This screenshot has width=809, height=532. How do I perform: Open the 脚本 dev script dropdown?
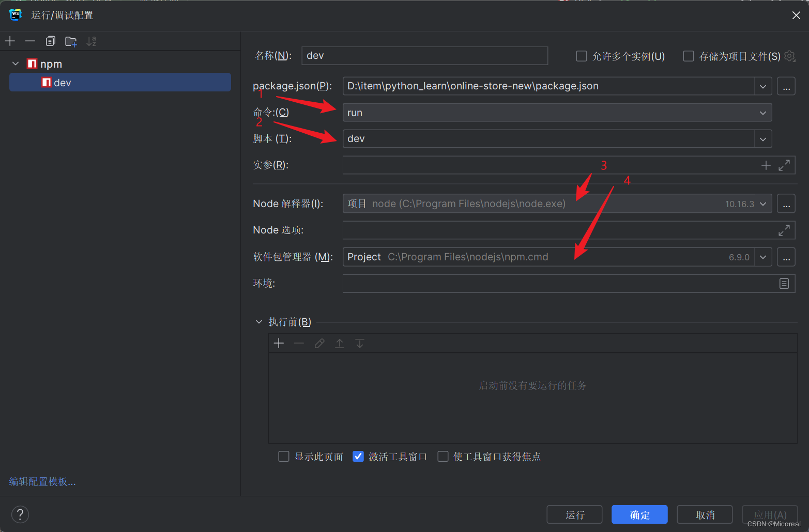click(x=763, y=139)
